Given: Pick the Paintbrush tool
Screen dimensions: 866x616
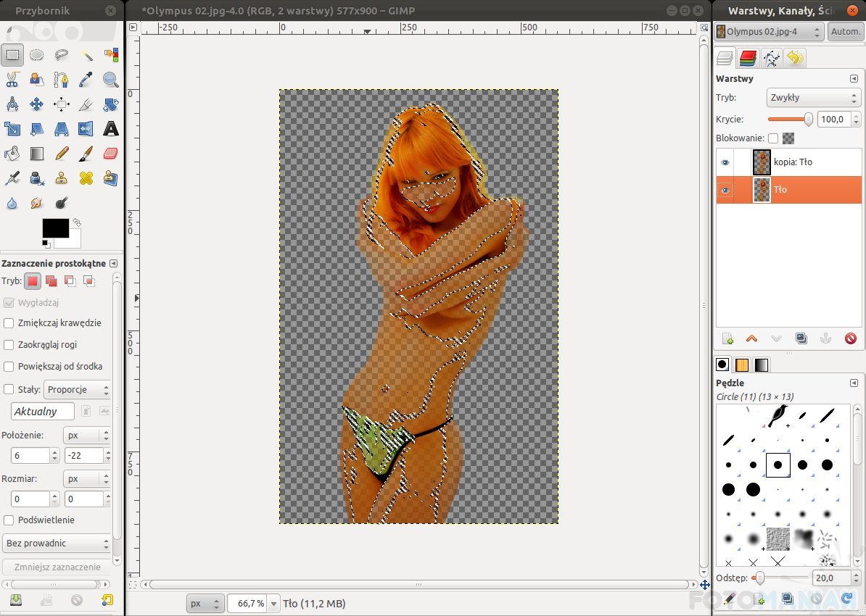Looking at the screenshot, I should pos(86,154).
